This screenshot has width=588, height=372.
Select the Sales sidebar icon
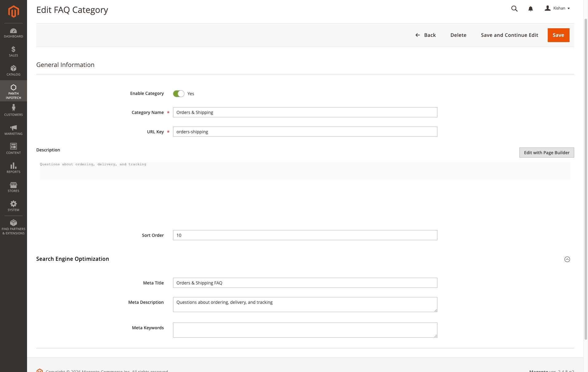pos(13,51)
